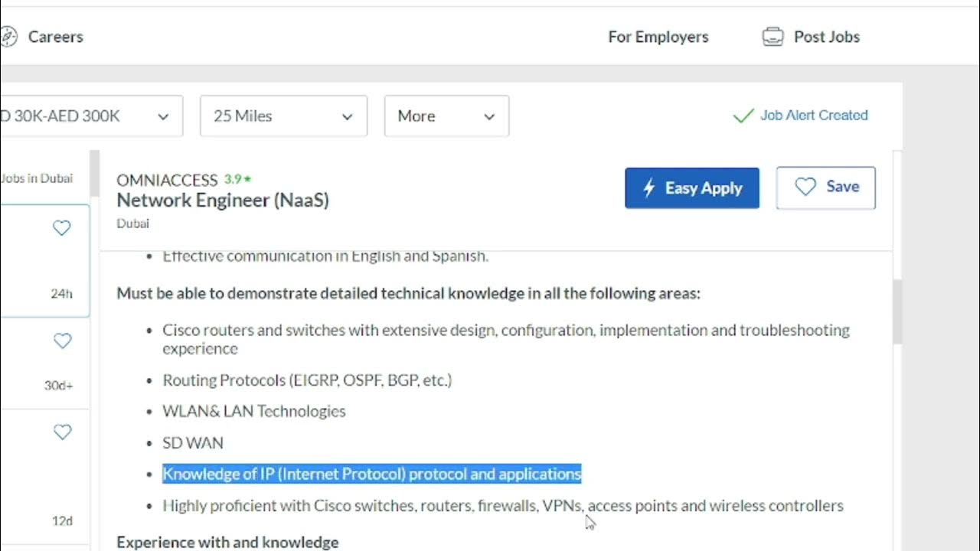Screen dimensions: 980x551
Task: Click the Post Jobs briefcase icon
Action: click(773, 37)
